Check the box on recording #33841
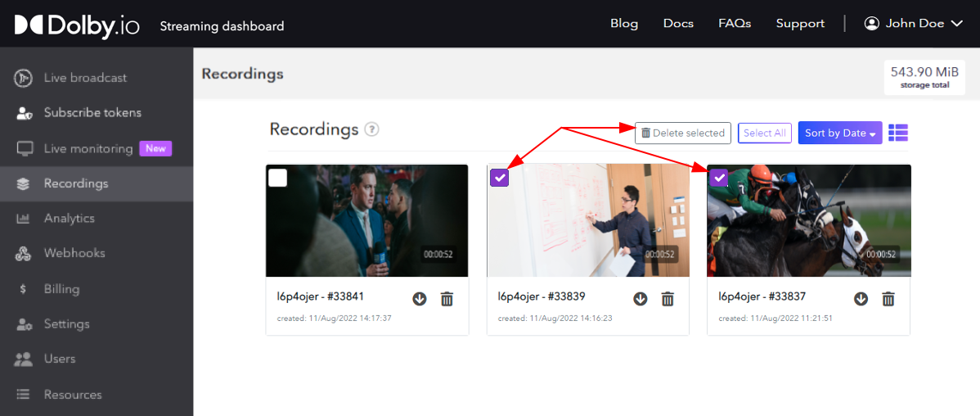 click(278, 178)
